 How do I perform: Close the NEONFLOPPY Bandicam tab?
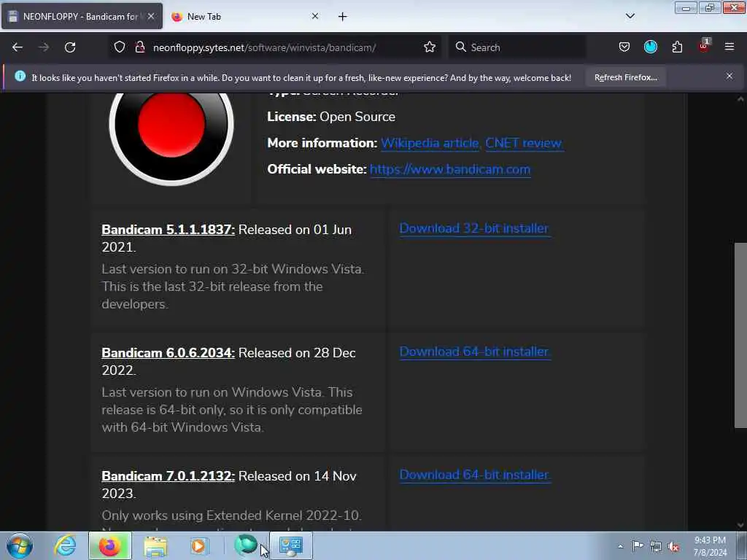coord(151,16)
